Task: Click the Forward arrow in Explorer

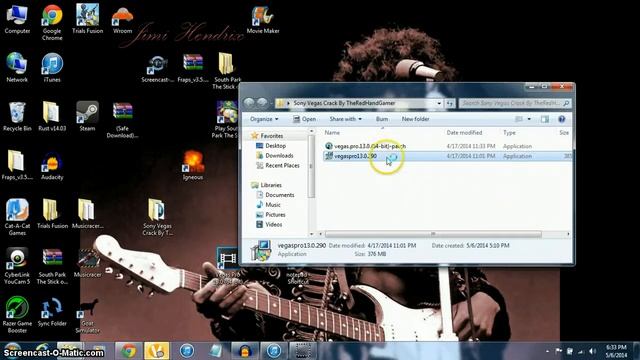Action: 262,103
